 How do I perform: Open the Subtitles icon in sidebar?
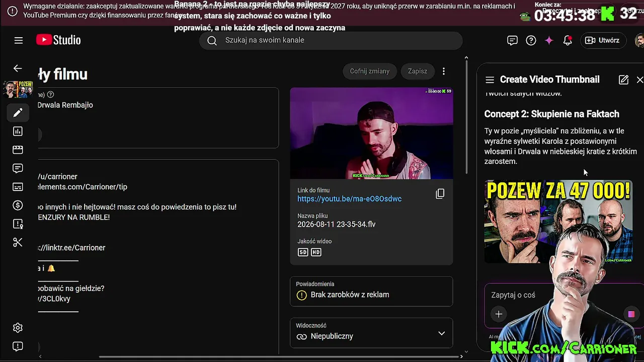coord(18,187)
